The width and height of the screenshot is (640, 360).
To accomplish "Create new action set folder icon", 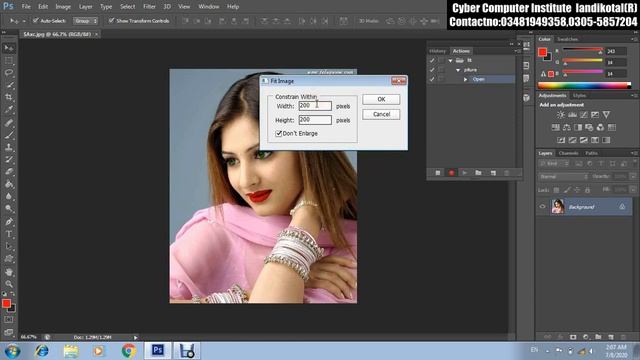I will coord(478,173).
